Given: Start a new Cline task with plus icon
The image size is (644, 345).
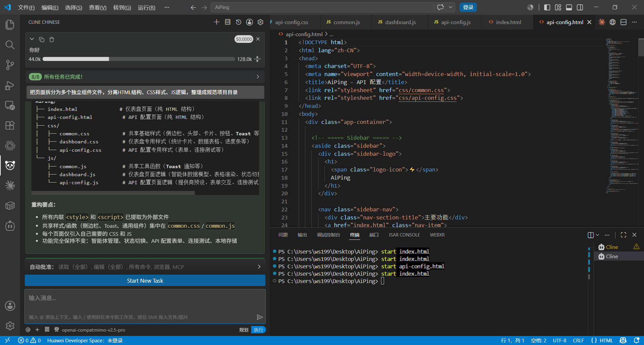Looking at the screenshot, I should [217, 22].
